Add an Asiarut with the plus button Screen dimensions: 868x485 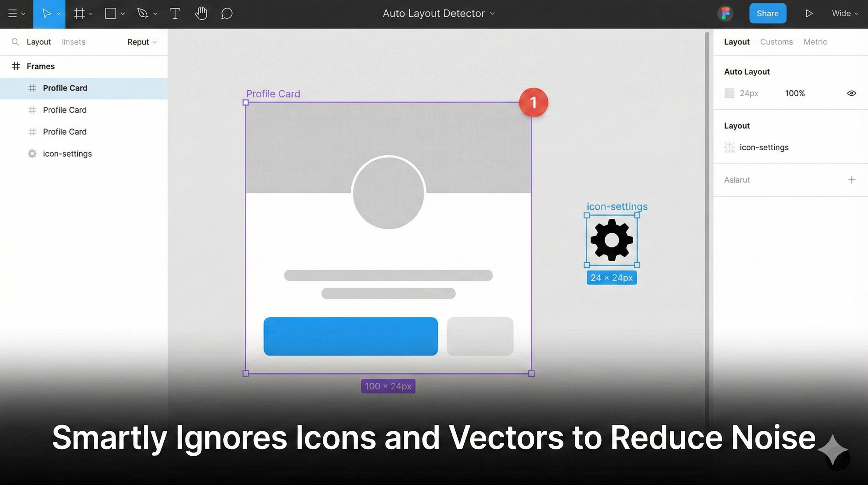(x=852, y=180)
